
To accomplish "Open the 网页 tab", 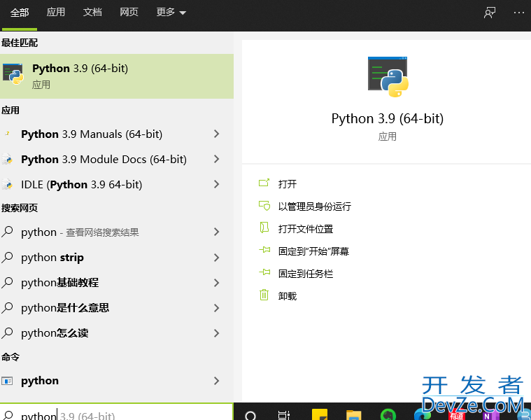I will point(129,12).
